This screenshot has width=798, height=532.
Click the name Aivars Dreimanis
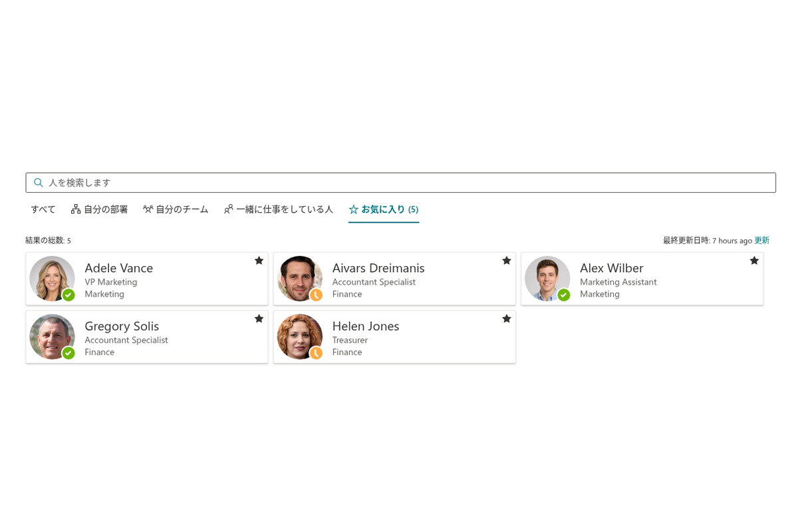(x=378, y=268)
